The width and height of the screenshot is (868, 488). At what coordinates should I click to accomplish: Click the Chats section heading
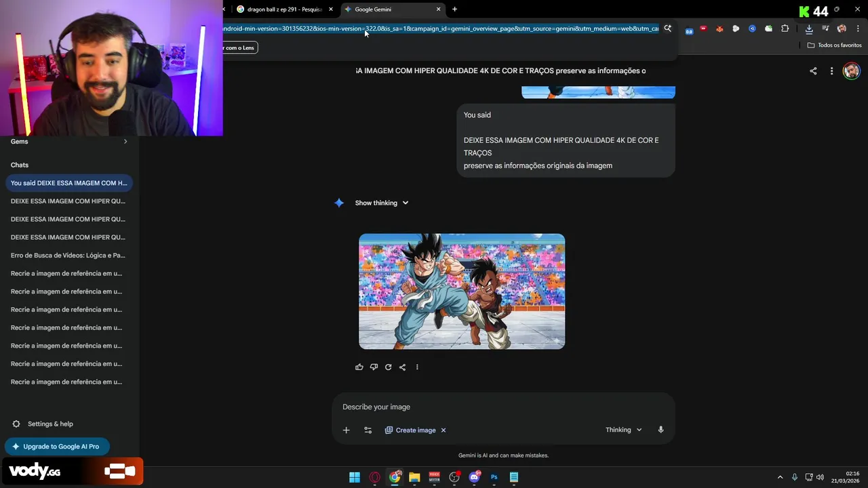click(20, 165)
